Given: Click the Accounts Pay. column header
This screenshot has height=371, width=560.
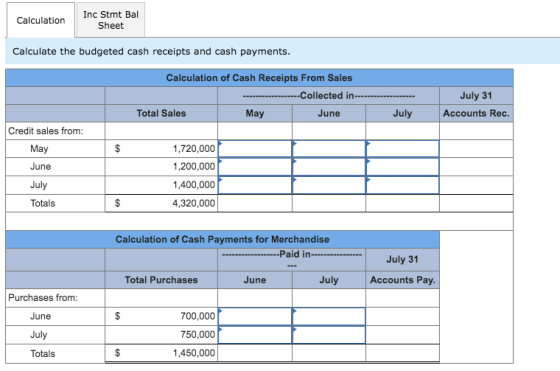Looking at the screenshot, I should (402, 280).
